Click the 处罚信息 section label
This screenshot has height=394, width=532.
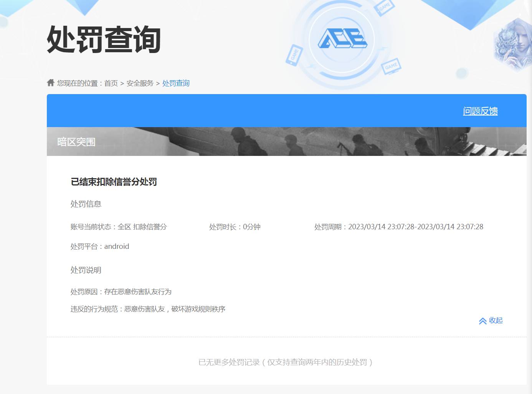(86, 204)
